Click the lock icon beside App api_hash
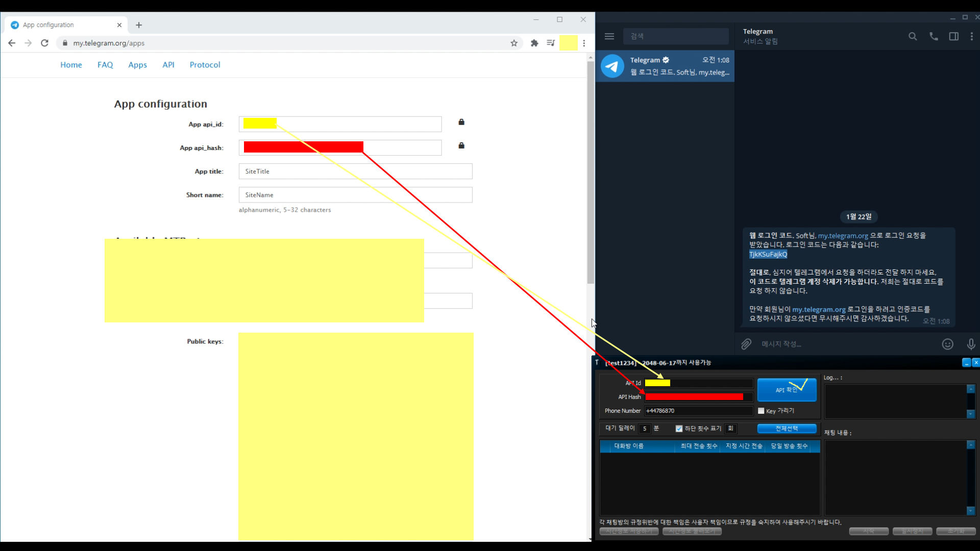980x551 pixels. [461, 146]
